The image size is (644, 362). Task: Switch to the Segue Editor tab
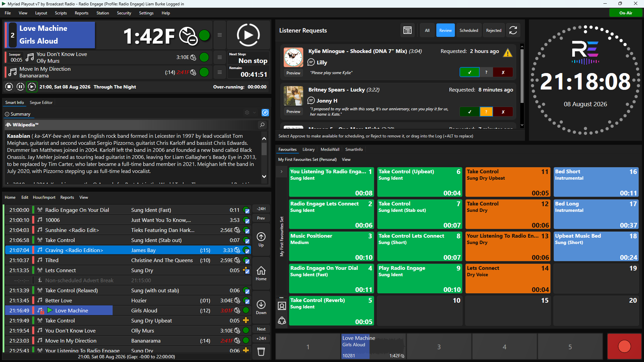tap(41, 103)
